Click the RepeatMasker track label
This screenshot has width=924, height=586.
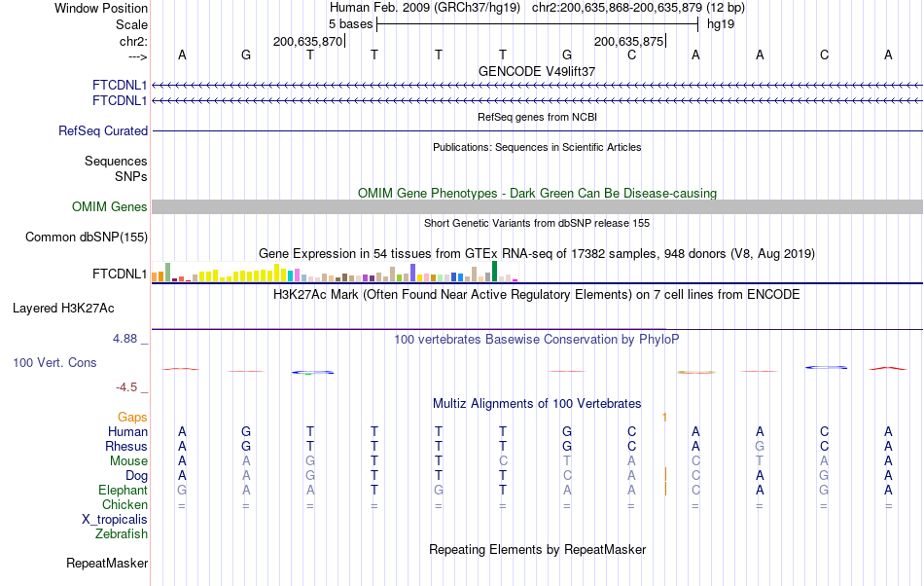107,563
